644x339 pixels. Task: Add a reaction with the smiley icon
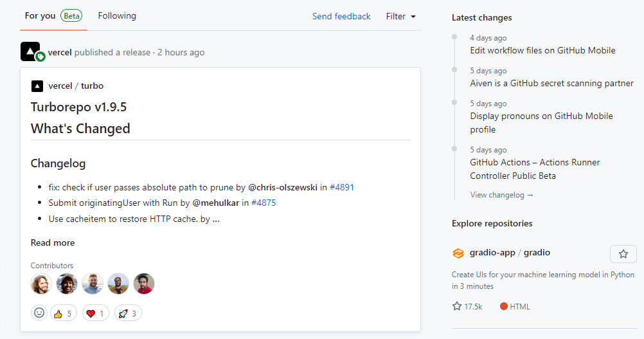(x=39, y=313)
